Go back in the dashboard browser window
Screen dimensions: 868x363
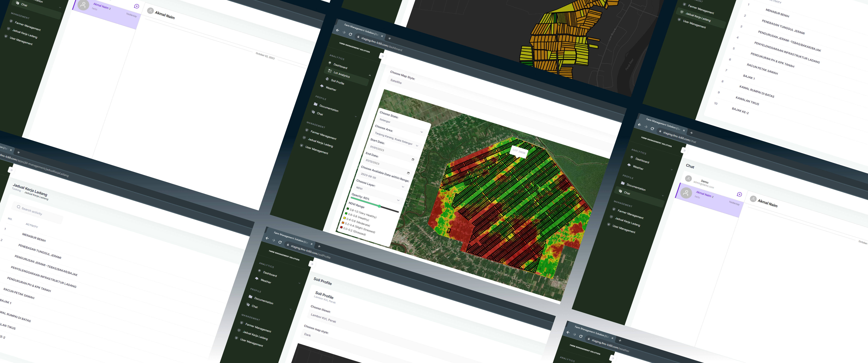tap(338, 30)
